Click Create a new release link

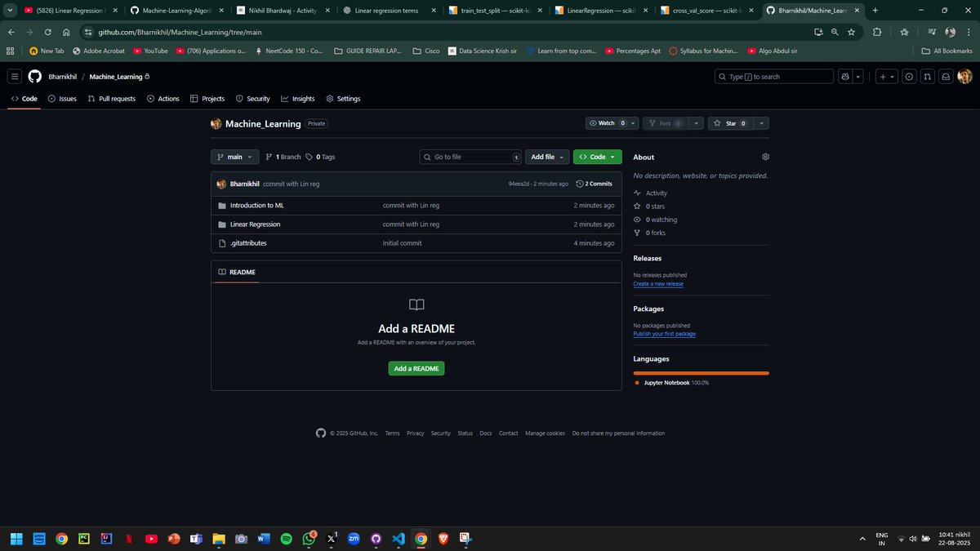(658, 284)
